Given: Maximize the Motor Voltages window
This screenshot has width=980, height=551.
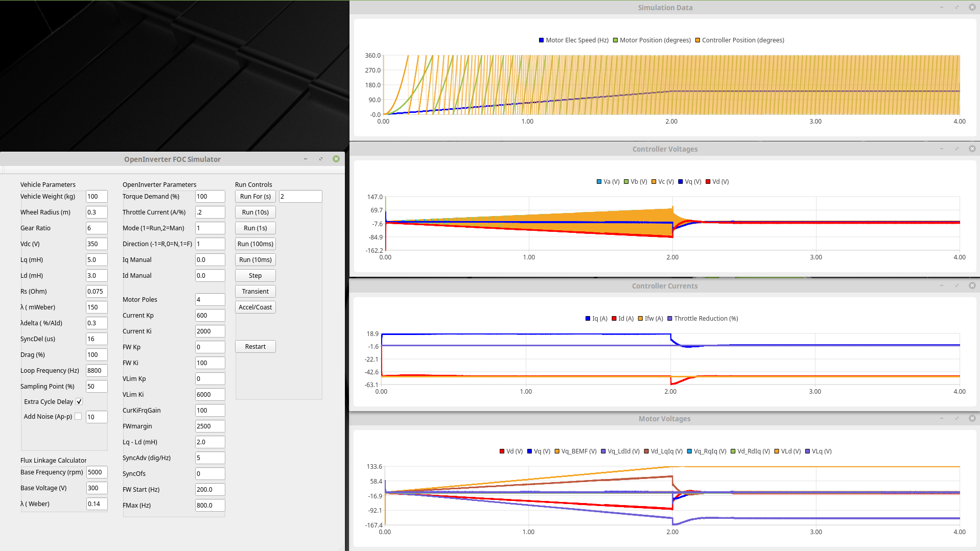Looking at the screenshot, I should [x=956, y=418].
